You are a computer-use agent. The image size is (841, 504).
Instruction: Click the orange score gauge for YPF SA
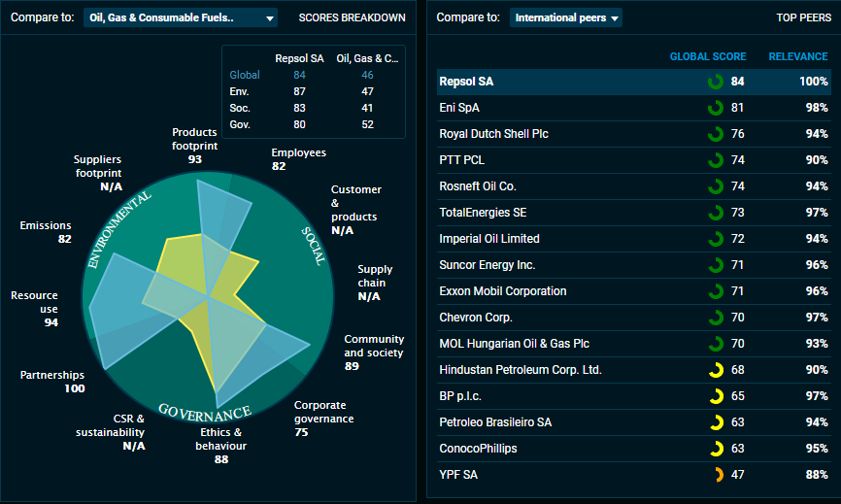click(x=716, y=475)
